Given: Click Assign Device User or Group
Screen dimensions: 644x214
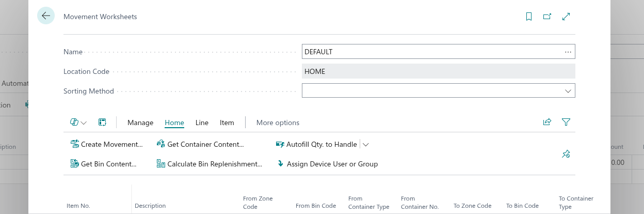Looking at the screenshot, I should pos(327,164).
